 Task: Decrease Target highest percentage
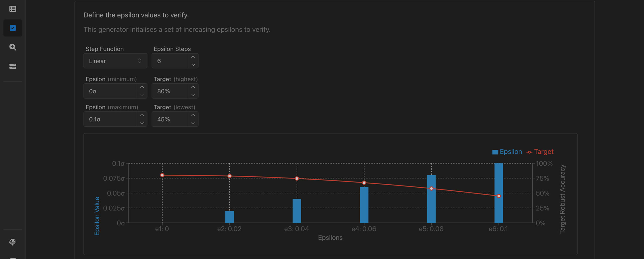click(x=193, y=95)
